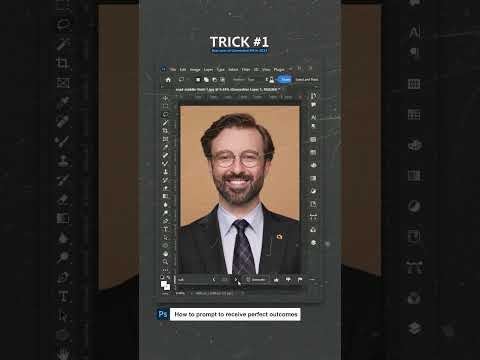Image resolution: width=480 pixels, height=360 pixels.
Task: Select the Horizontal Type tool
Action: [165, 229]
